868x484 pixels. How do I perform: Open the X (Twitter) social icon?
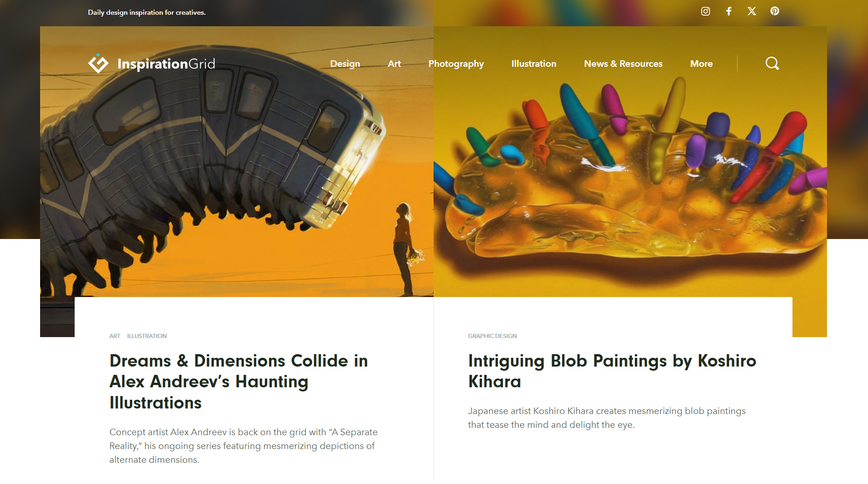[x=752, y=12]
